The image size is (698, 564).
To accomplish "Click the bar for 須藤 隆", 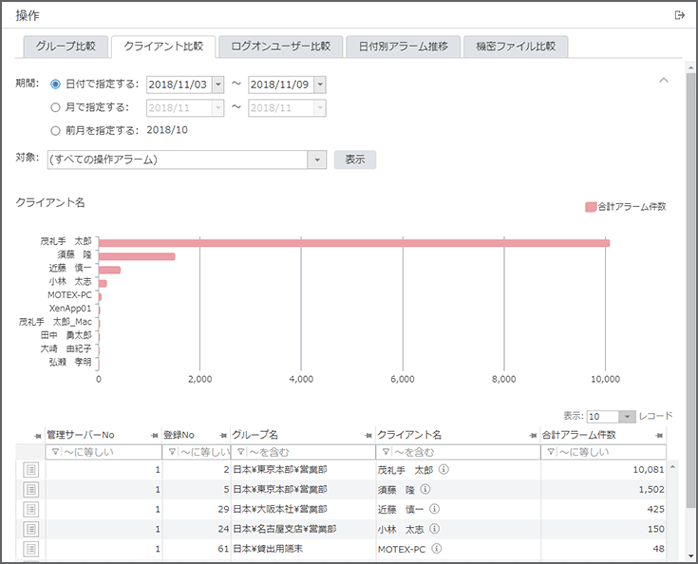I will (x=137, y=256).
